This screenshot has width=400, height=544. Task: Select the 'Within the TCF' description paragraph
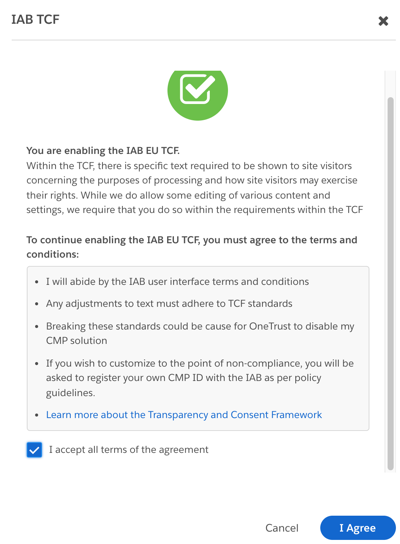click(195, 188)
